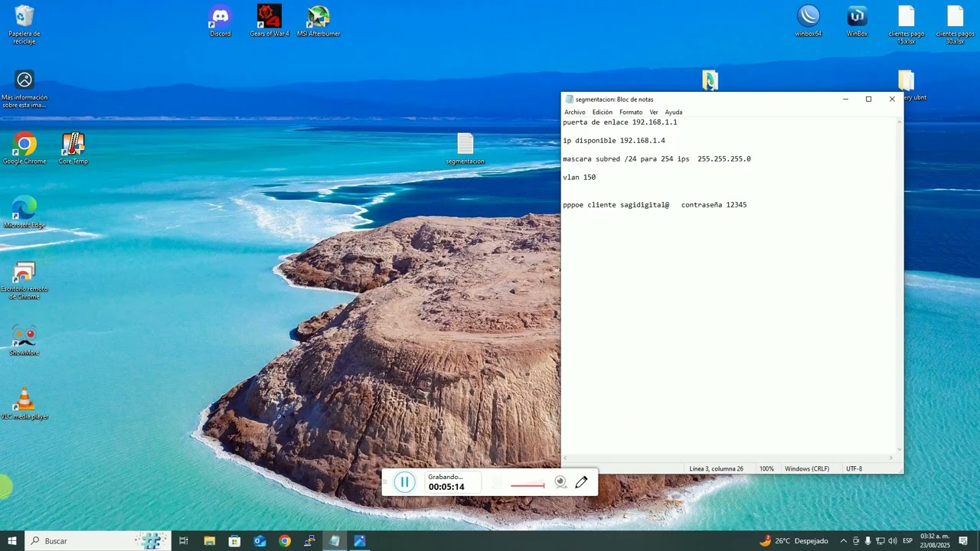980x551 pixels.
Task: Click the recording timer 00:05:14
Action: pos(446,487)
